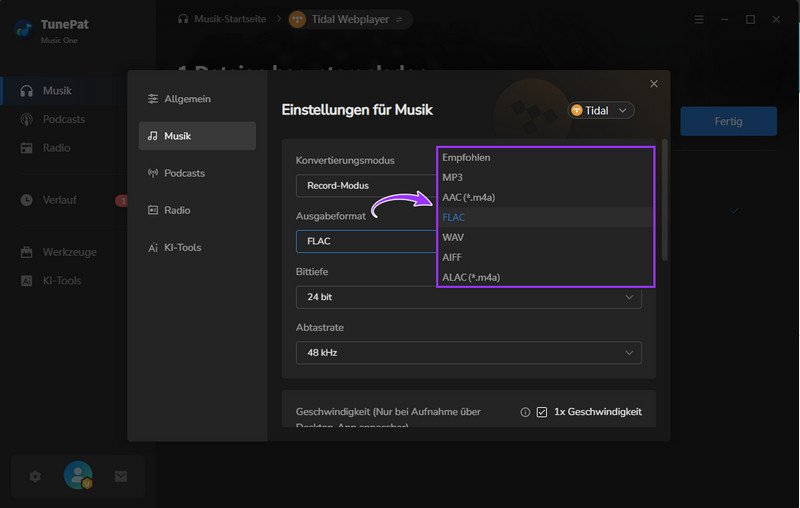Viewport: 800px width, 508px height.
Task: Close the settings dialog
Action: [654, 84]
